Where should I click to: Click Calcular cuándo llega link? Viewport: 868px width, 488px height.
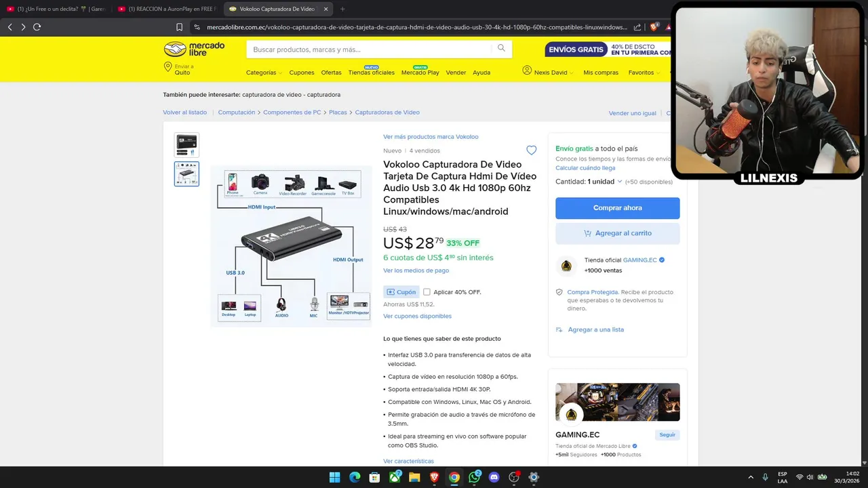[x=585, y=168]
